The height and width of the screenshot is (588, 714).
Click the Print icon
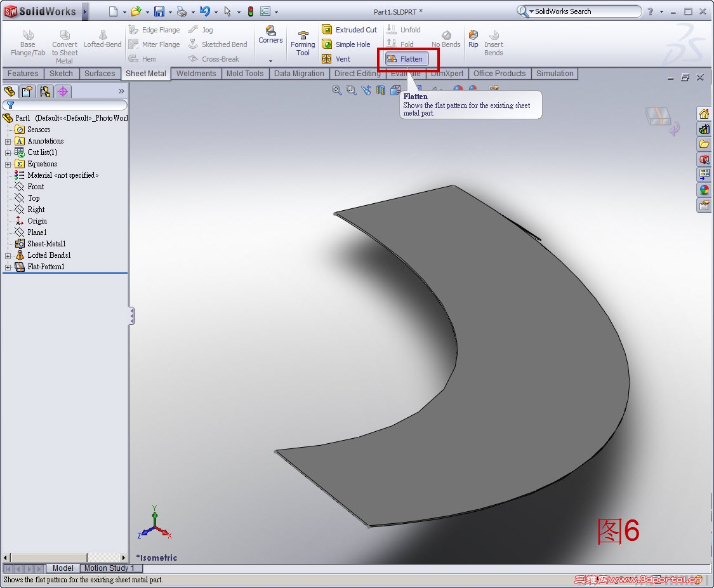click(x=182, y=11)
